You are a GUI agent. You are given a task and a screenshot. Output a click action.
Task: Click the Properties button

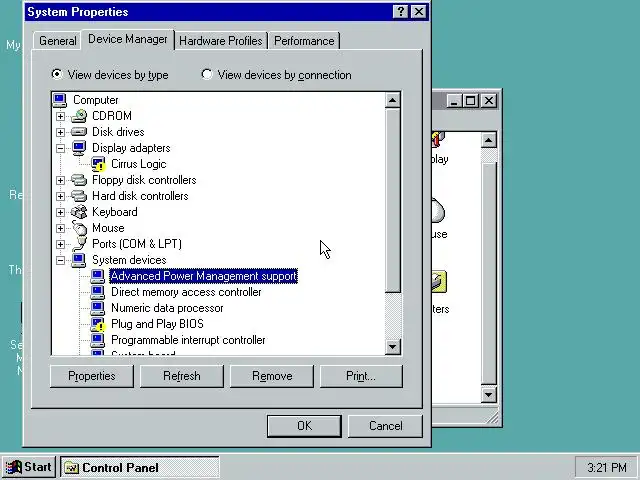coord(92,376)
